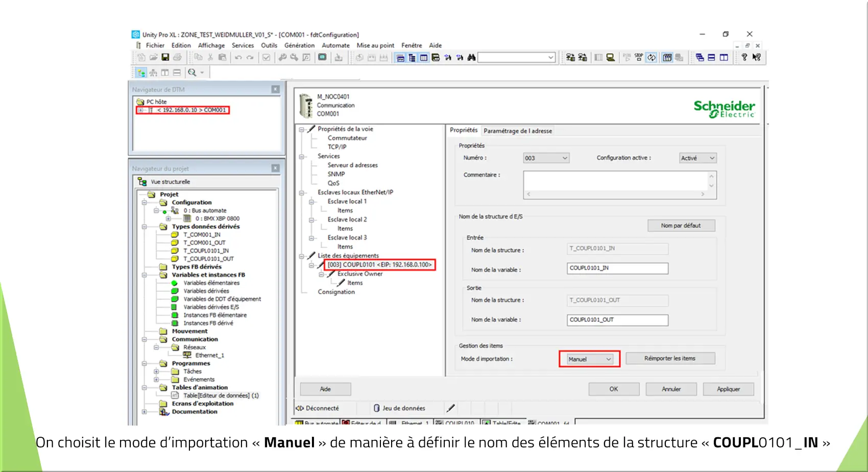
Task: Click the Save project toolbar icon
Action: pos(165,57)
